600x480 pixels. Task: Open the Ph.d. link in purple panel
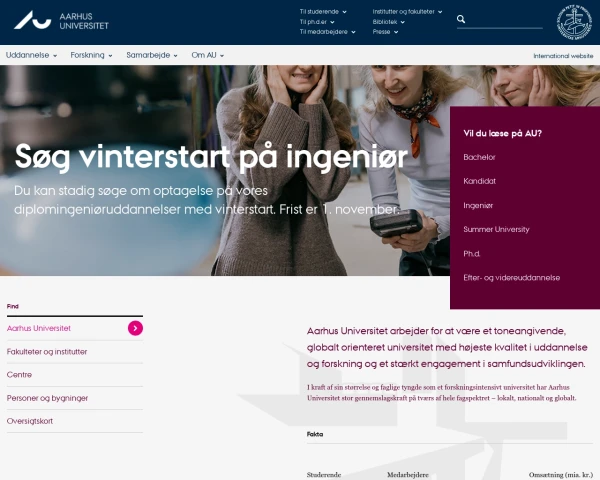471,253
